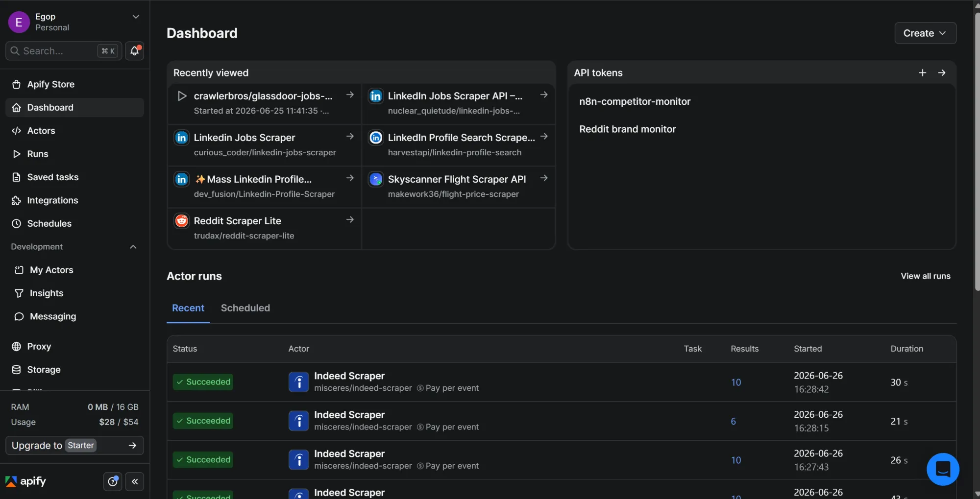
Task: Open arrow for Mass Linkedin Profile
Action: point(350,178)
